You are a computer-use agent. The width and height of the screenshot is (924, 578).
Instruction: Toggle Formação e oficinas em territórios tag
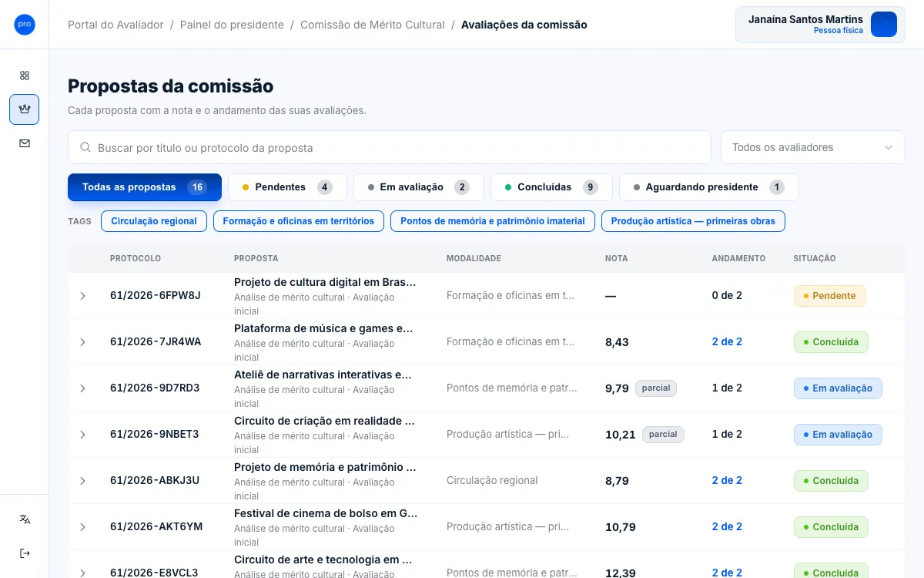299,221
